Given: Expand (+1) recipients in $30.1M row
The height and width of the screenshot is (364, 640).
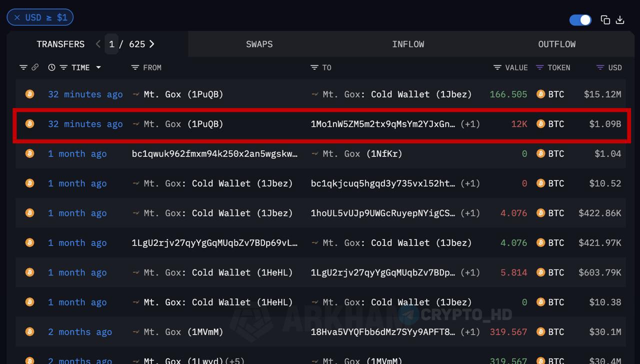Looking at the screenshot, I should (470, 331).
